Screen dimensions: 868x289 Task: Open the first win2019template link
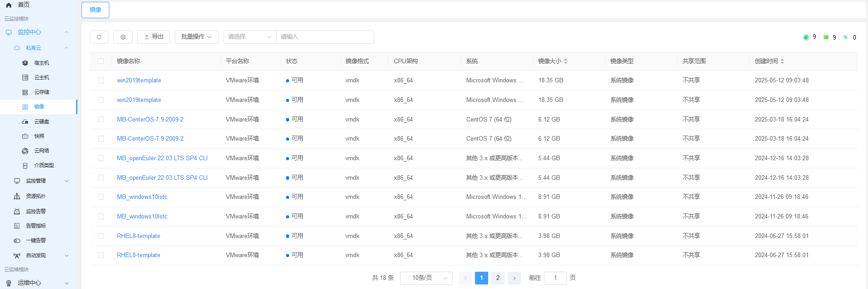139,81
